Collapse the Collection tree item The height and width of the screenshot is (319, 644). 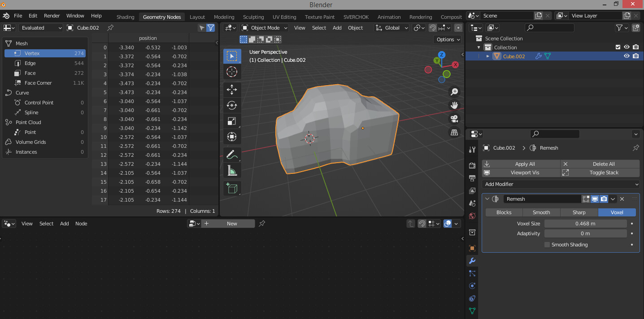coord(479,47)
